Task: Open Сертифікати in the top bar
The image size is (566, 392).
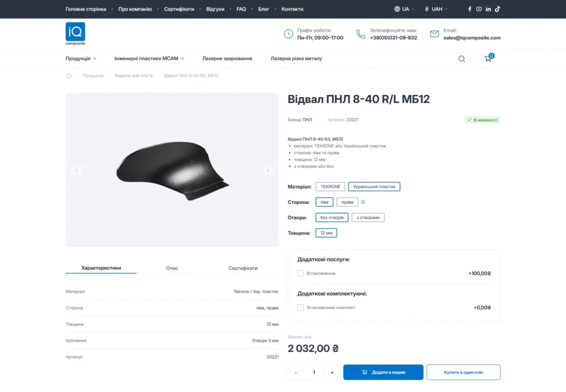Action: point(179,9)
